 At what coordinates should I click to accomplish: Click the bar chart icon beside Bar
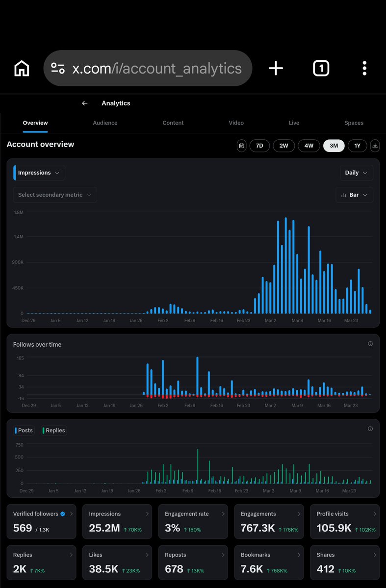[344, 195]
